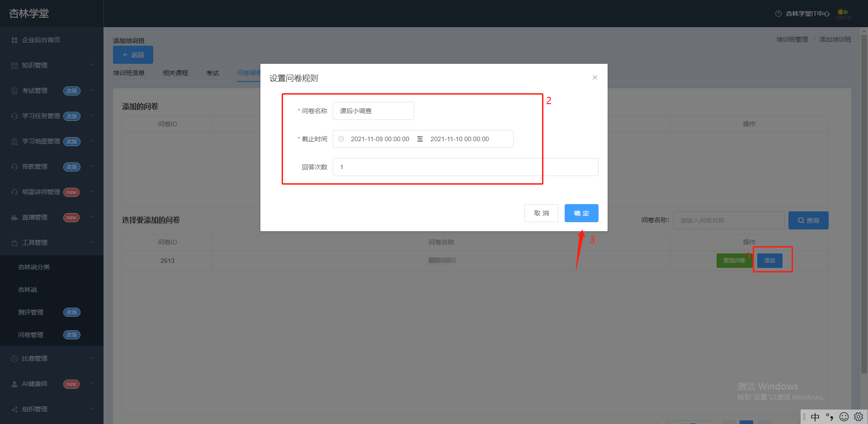Focus the 回答次数 input field

tap(465, 167)
